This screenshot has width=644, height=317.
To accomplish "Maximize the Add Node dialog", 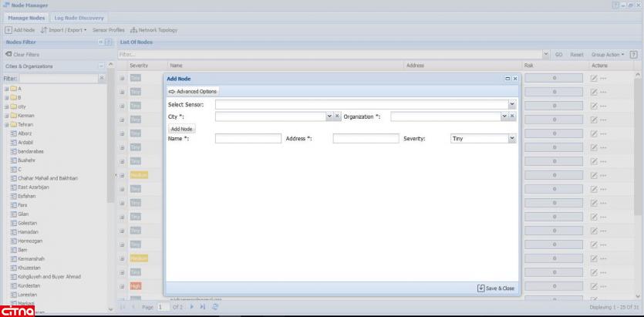I will (507, 79).
